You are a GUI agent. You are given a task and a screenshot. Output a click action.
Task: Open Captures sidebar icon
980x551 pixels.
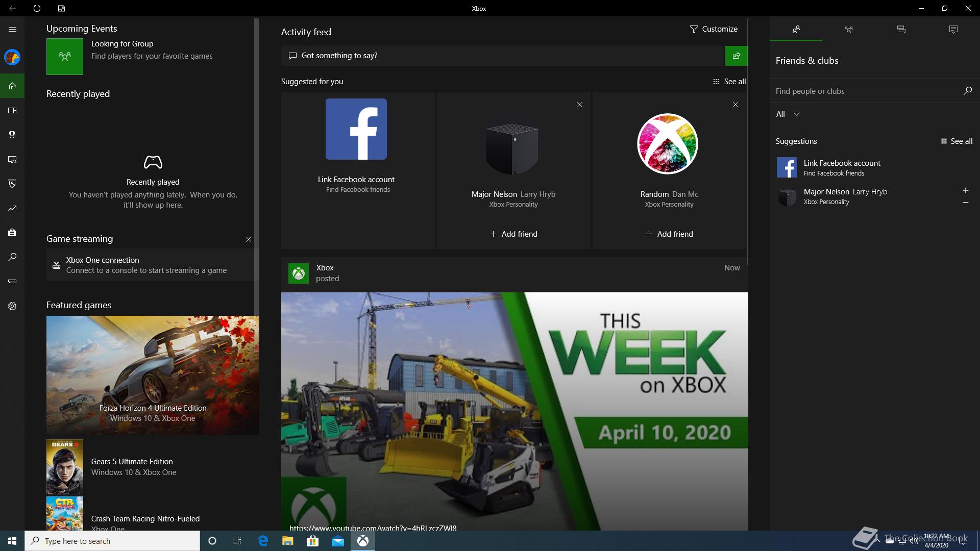click(12, 159)
